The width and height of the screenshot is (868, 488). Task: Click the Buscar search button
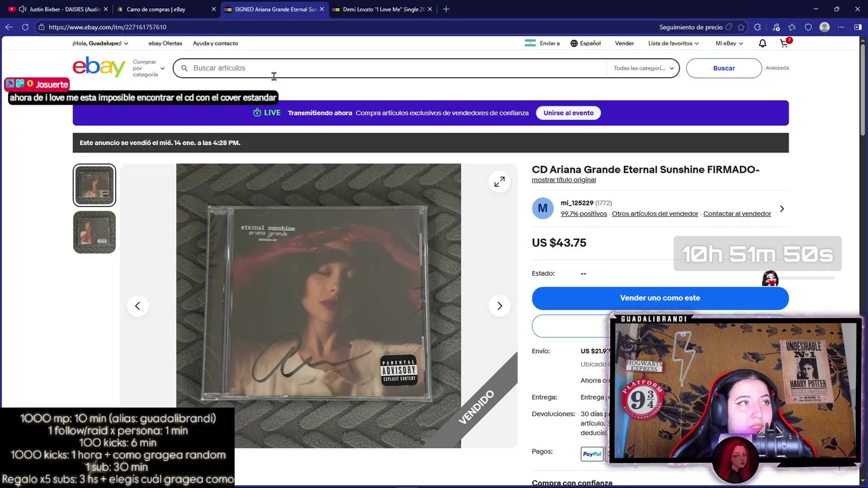[x=724, y=68]
